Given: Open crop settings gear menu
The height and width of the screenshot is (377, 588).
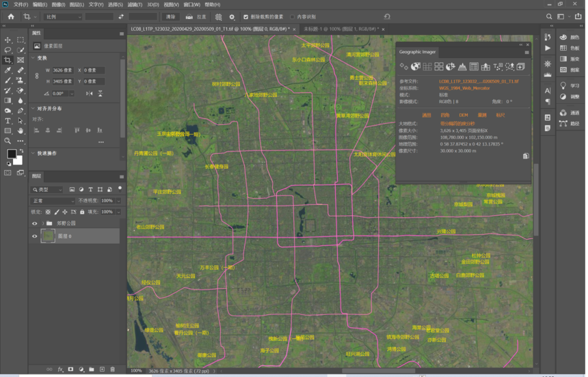Looking at the screenshot, I should 232,17.
